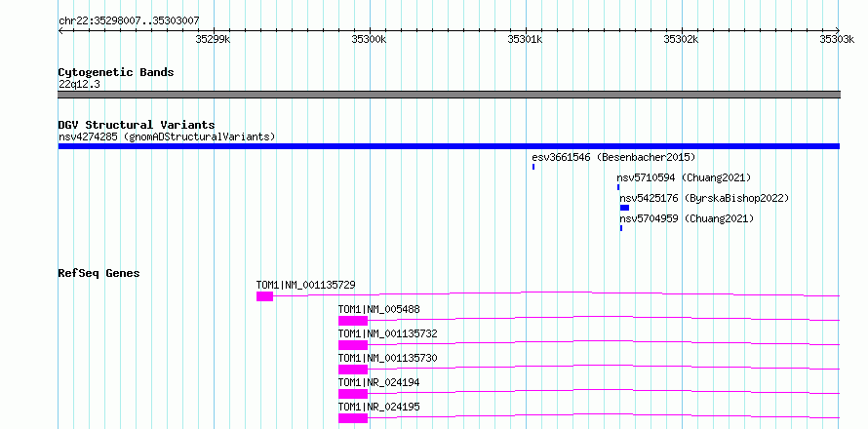Open nsv5425176 (ByrskaBishop2022) label
Screen dimensions: 868x429
click(703, 198)
